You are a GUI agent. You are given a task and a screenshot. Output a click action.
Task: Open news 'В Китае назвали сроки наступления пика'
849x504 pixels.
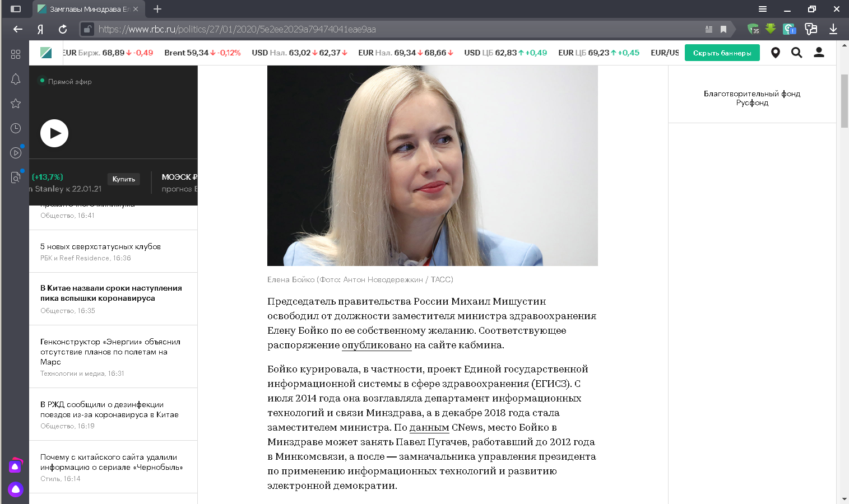pyautogui.click(x=111, y=293)
